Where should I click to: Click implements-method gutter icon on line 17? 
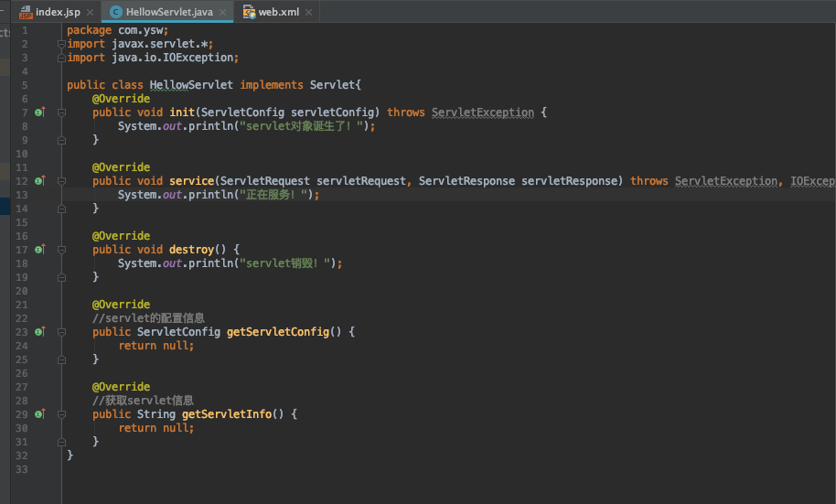40,249
